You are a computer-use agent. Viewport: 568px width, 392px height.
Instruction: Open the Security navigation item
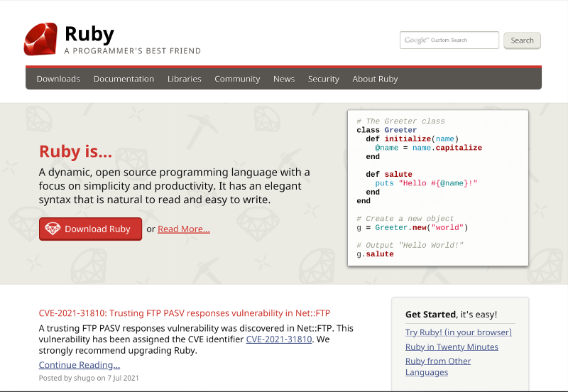(x=324, y=79)
